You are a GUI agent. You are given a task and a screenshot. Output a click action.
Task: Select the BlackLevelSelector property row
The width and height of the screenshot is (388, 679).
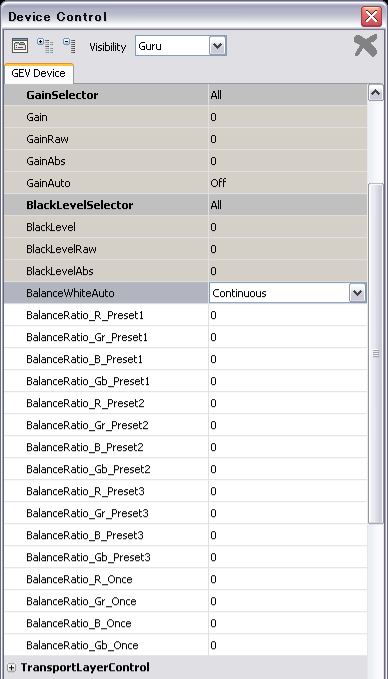coord(185,205)
